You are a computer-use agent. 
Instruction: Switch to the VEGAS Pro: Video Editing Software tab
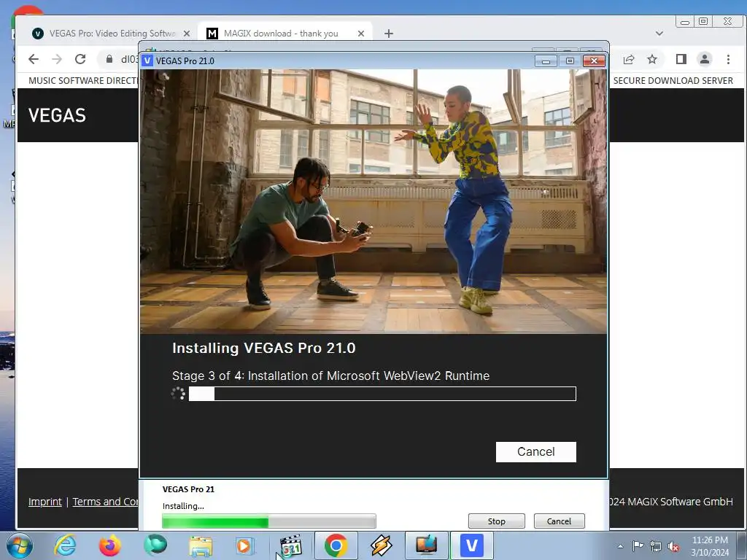pos(112,34)
